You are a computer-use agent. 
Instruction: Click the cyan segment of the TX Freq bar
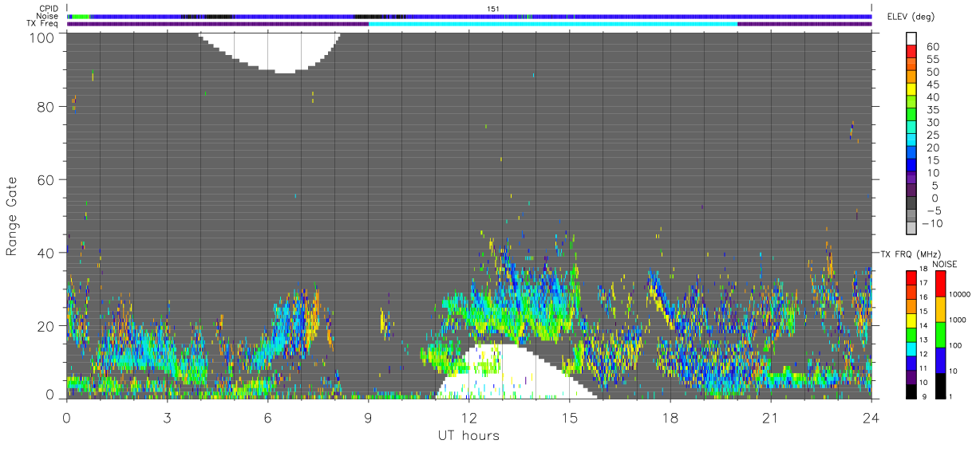click(553, 24)
